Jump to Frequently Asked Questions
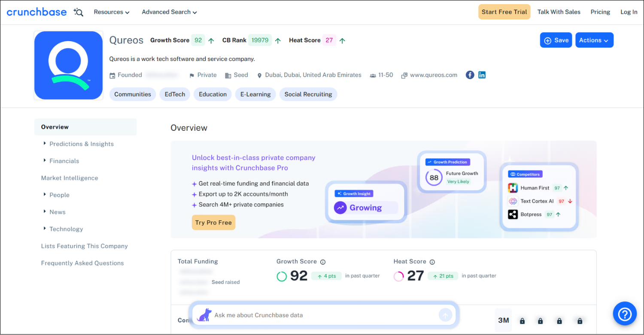This screenshot has width=644, height=335. pyautogui.click(x=82, y=263)
